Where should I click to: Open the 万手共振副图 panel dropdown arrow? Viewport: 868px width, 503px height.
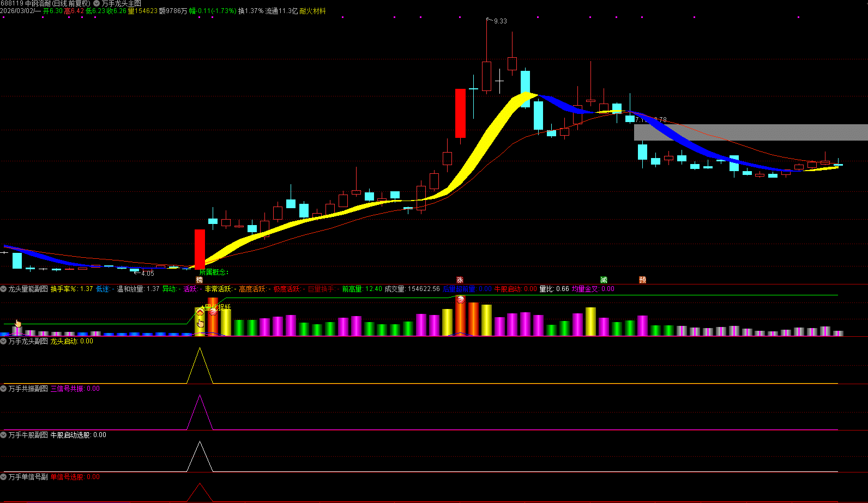click(x=4, y=389)
